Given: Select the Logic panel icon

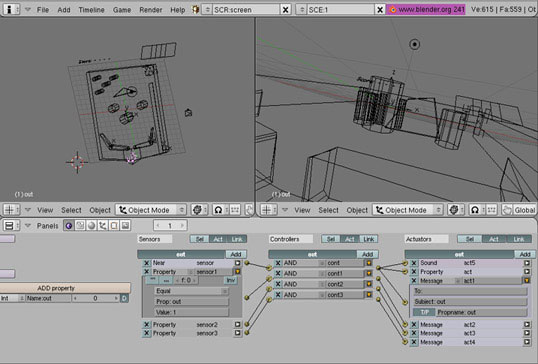Looking at the screenshot, I should coord(69,225).
